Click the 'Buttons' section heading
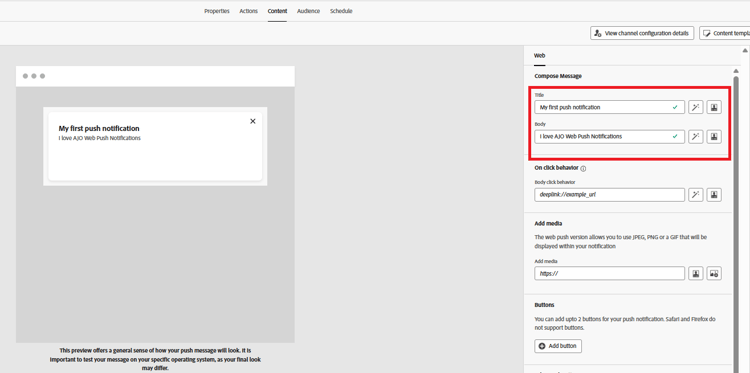This screenshot has width=750, height=373. click(544, 305)
